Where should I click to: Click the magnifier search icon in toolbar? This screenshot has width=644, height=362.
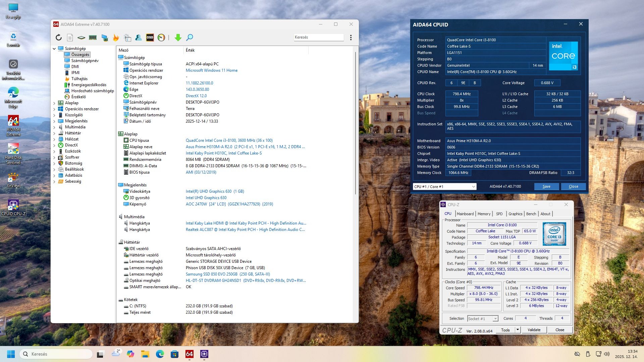(x=190, y=38)
